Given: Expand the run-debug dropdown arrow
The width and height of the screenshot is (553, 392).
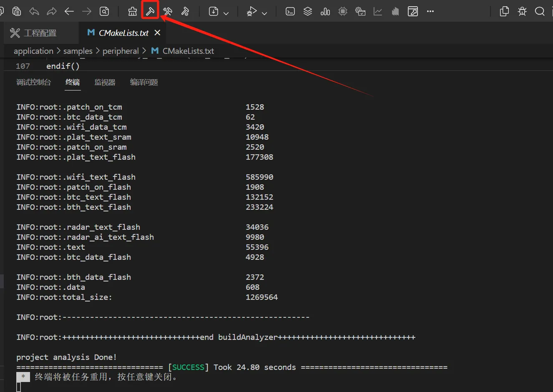Looking at the screenshot, I should (x=264, y=13).
